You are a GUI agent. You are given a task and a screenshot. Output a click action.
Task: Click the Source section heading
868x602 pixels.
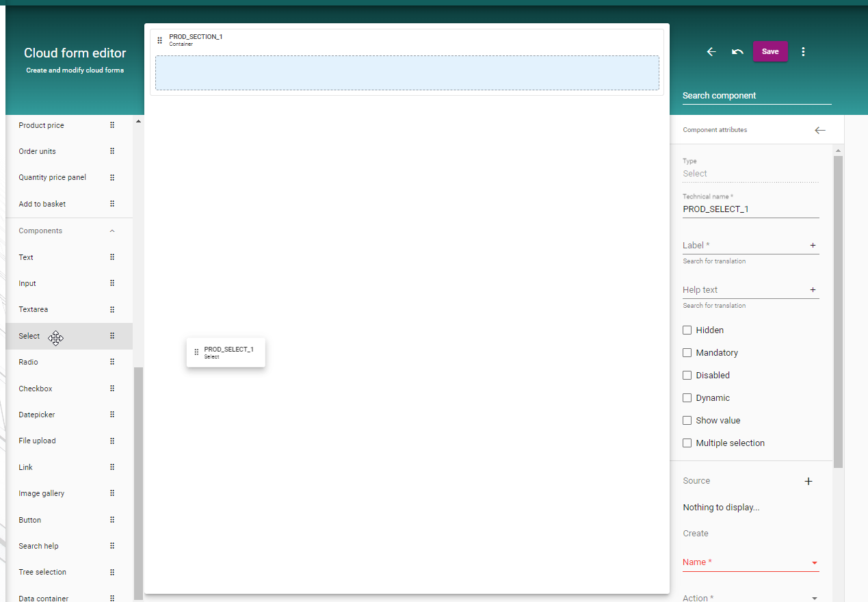[696, 481]
